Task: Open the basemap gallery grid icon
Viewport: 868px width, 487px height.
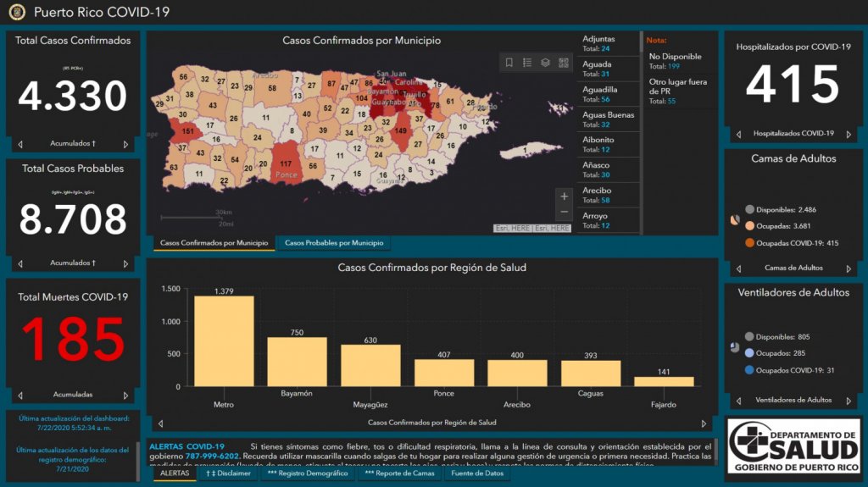Action: (564, 63)
